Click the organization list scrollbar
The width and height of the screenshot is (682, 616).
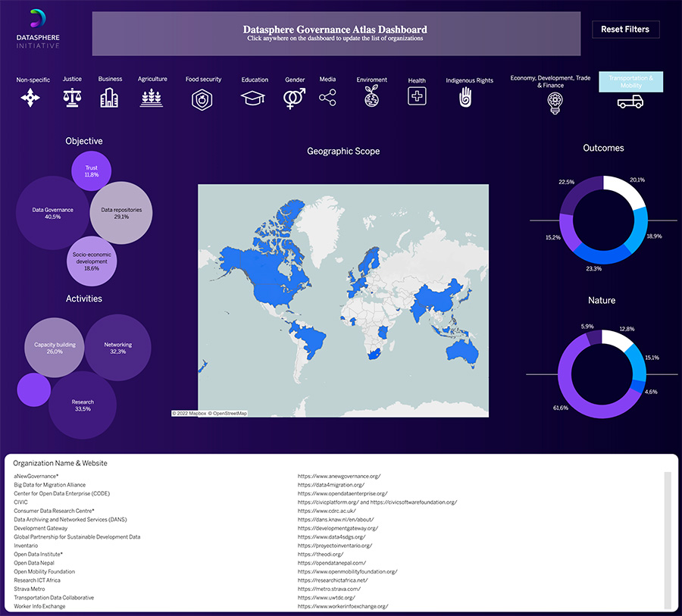[668, 540]
